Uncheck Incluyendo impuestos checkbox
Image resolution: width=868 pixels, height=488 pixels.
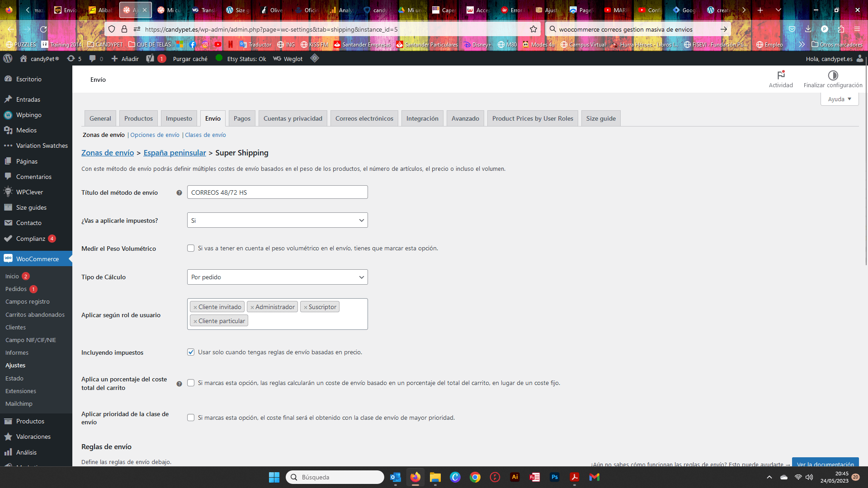tap(191, 352)
